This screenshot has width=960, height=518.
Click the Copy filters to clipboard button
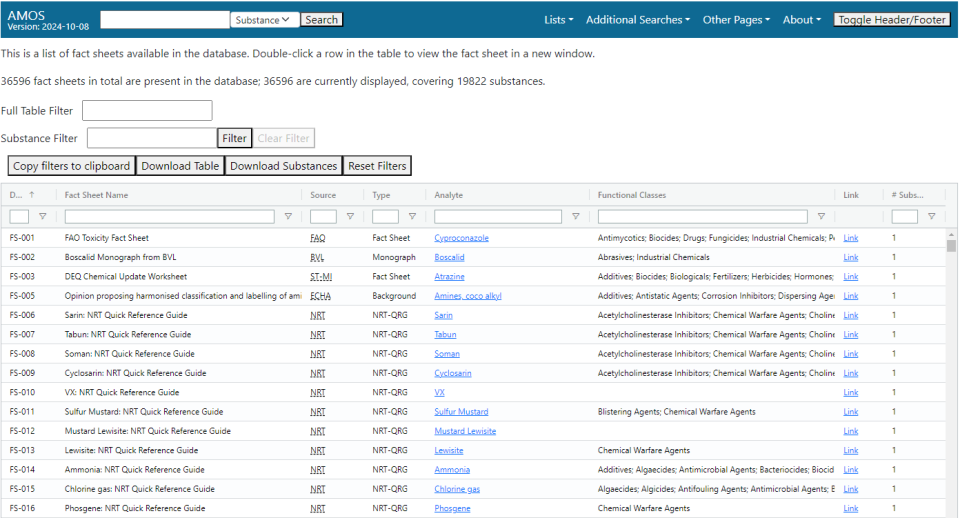coord(71,166)
